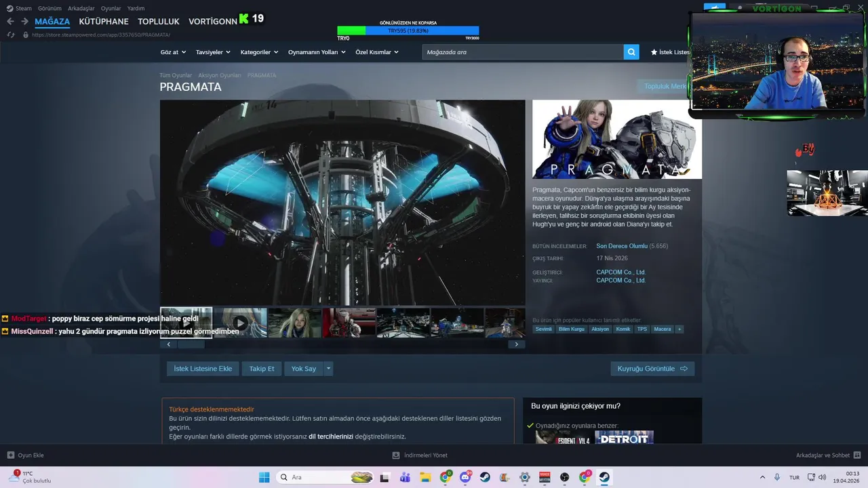The width and height of the screenshot is (868, 488).
Task: Open OBS Studio from the taskbar
Action: coord(564,477)
